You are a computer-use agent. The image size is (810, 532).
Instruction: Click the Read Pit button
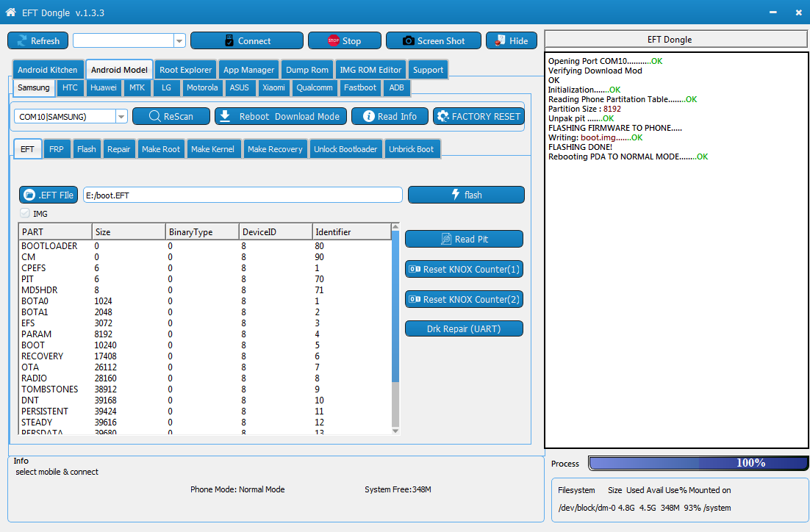click(464, 239)
